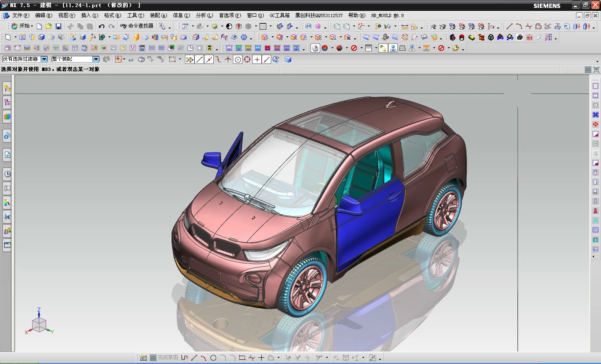Expand the selection type filter dropdown
Image resolution: width=601 pixels, height=364 pixels.
pos(44,59)
